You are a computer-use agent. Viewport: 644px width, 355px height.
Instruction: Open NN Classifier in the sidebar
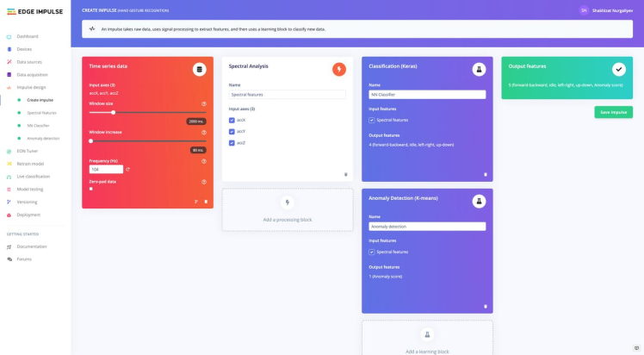[38, 126]
